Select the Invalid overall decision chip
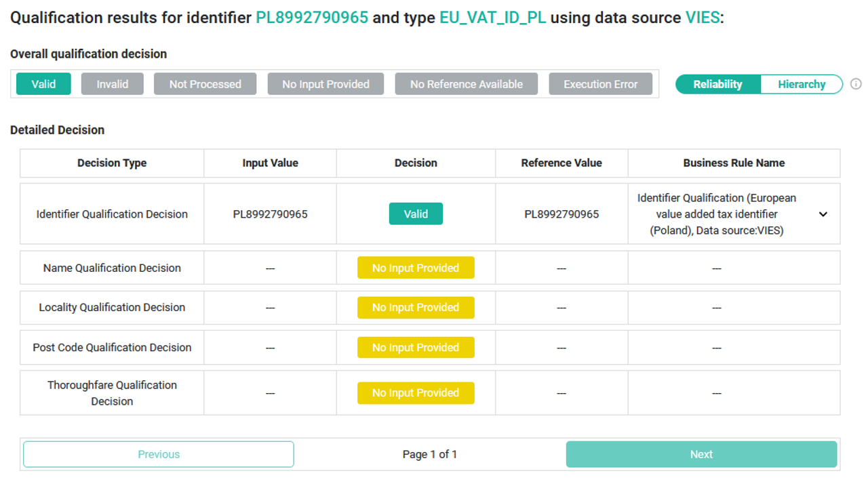The height and width of the screenshot is (488, 868). [113, 84]
